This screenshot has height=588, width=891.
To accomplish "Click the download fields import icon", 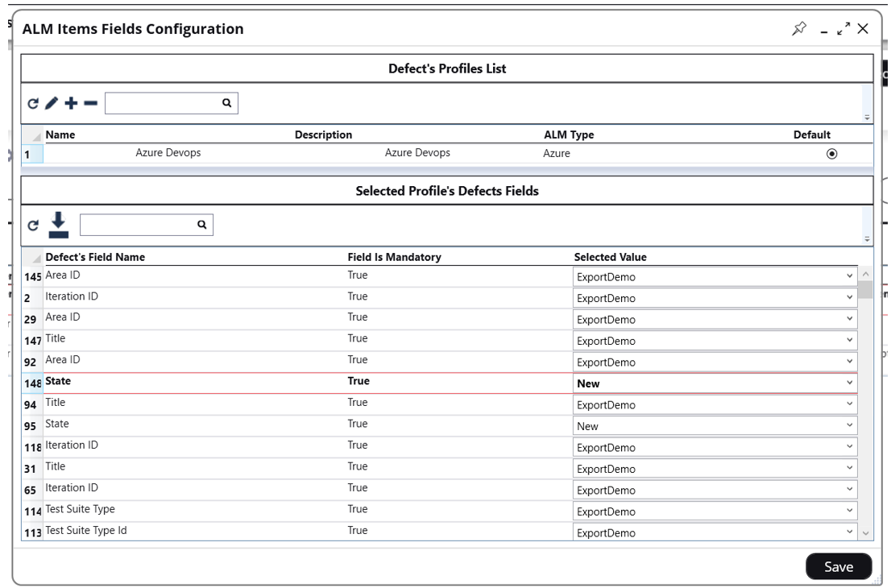I will point(59,225).
